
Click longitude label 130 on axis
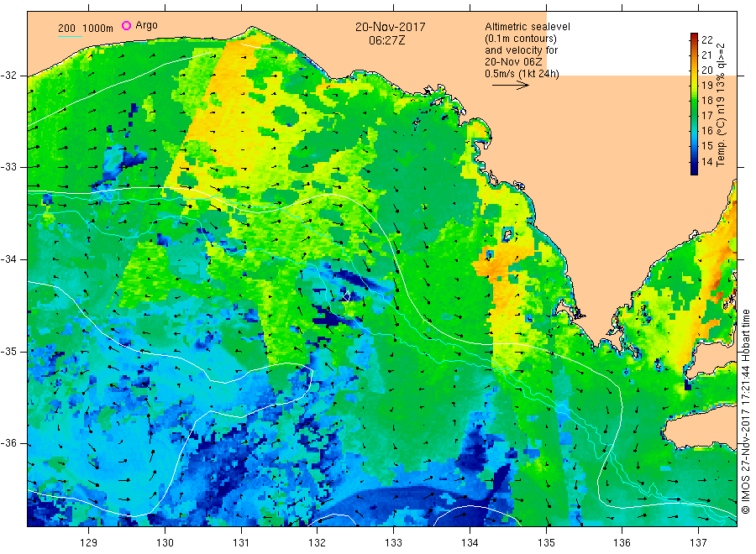(165, 543)
